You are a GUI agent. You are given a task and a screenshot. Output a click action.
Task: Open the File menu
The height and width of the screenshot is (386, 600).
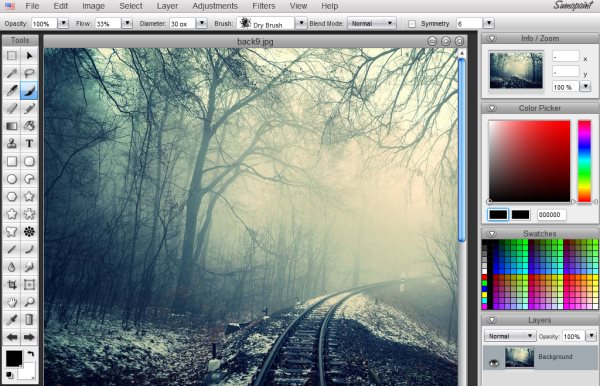[32, 6]
